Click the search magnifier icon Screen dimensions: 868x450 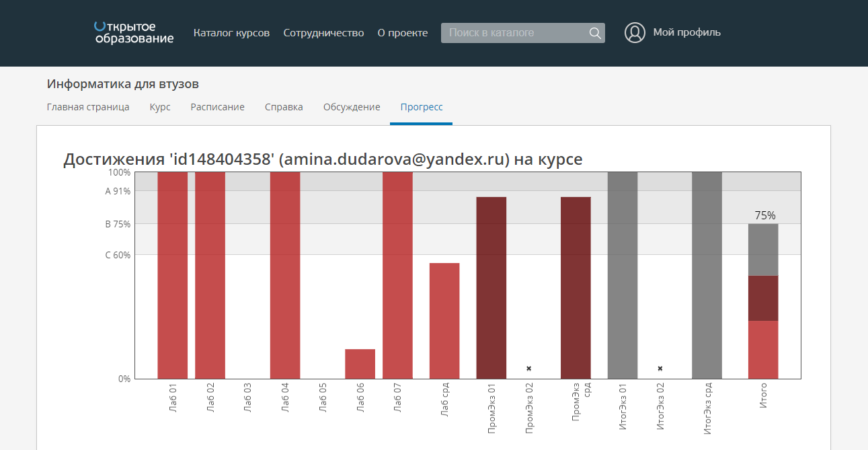point(594,33)
